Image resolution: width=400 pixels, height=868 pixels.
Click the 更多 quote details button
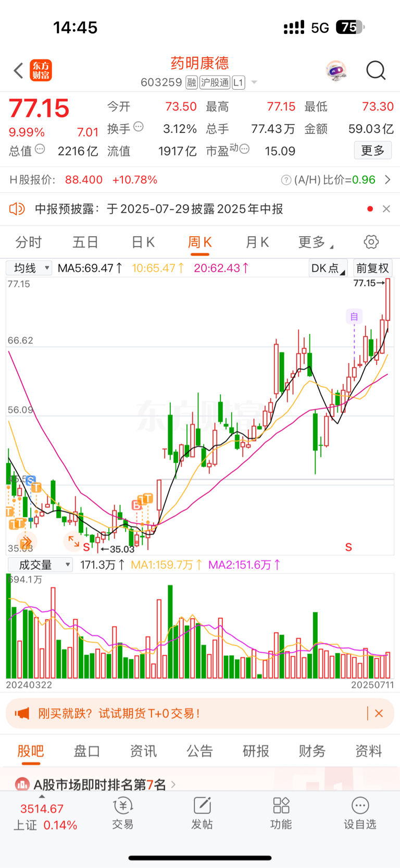(x=373, y=151)
